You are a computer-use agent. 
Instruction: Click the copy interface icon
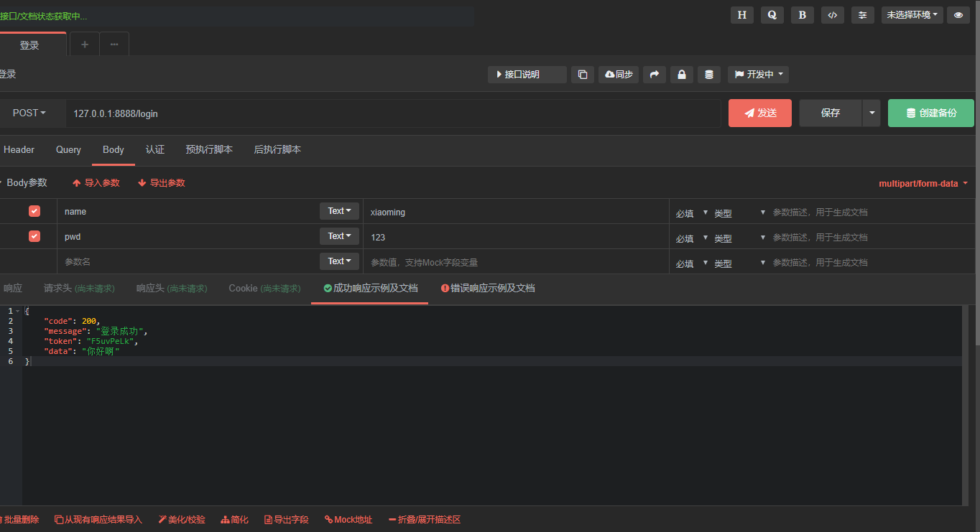click(583, 74)
